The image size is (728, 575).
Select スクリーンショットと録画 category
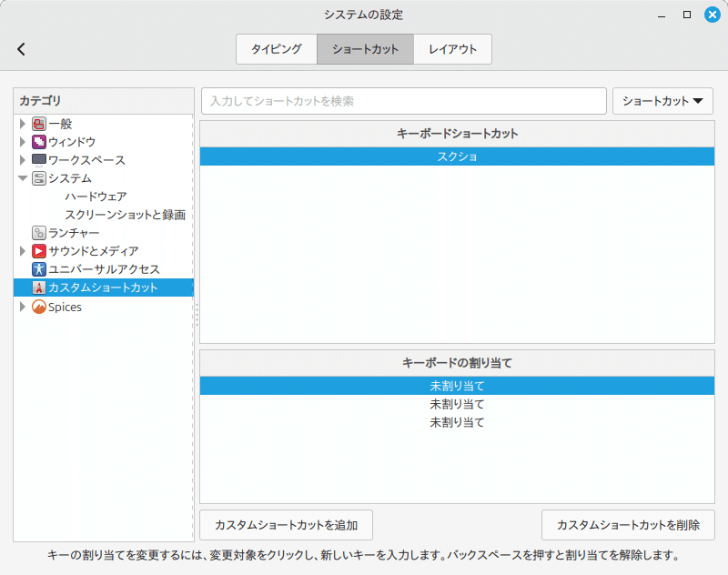click(x=126, y=215)
